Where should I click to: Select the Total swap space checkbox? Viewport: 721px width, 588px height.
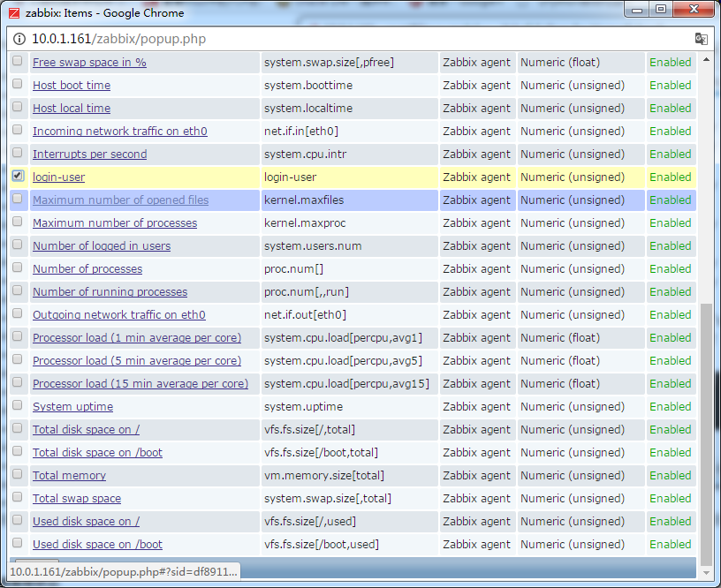18,497
